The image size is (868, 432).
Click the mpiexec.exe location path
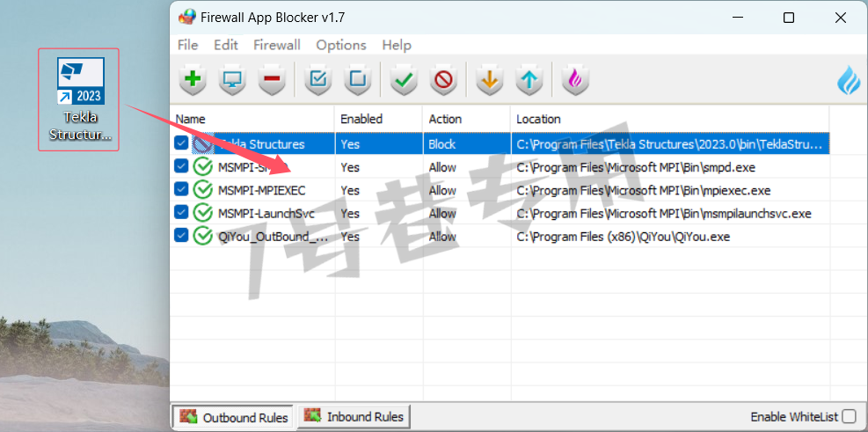[643, 191]
